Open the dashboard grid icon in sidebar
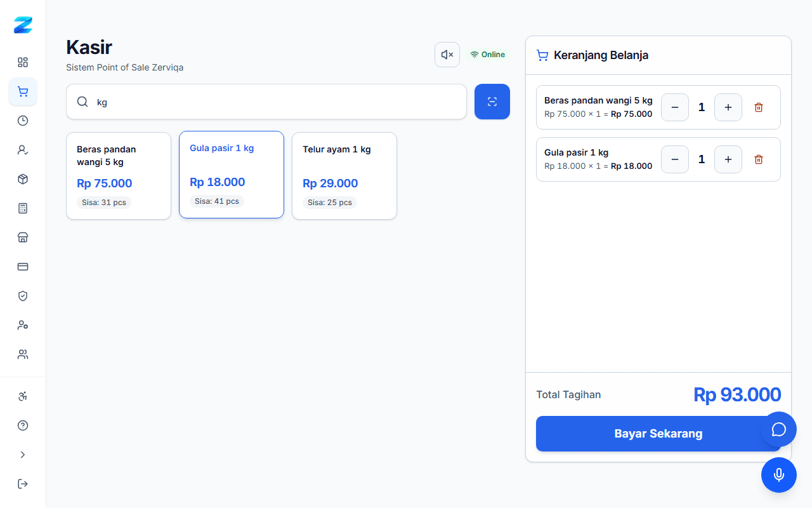 23,62
